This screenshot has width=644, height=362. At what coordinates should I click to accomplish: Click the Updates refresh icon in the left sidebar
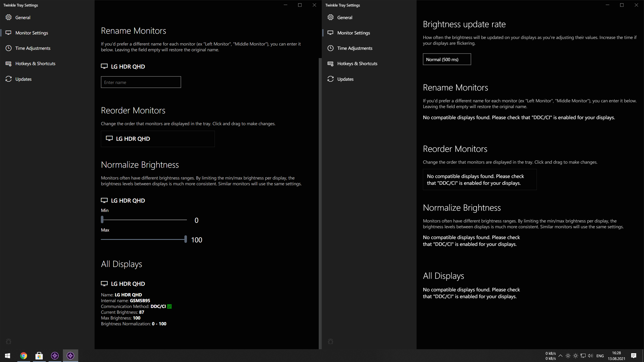9,79
